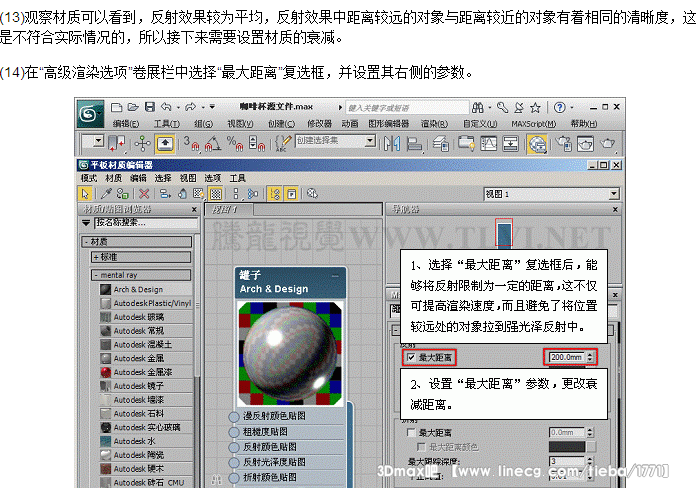Click the 罐子 material sphere preview

click(290, 353)
